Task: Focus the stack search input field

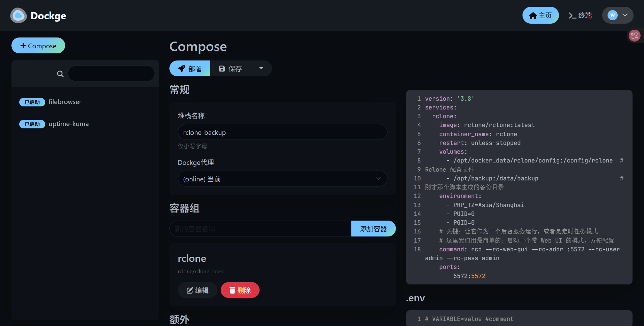Action: [111, 73]
